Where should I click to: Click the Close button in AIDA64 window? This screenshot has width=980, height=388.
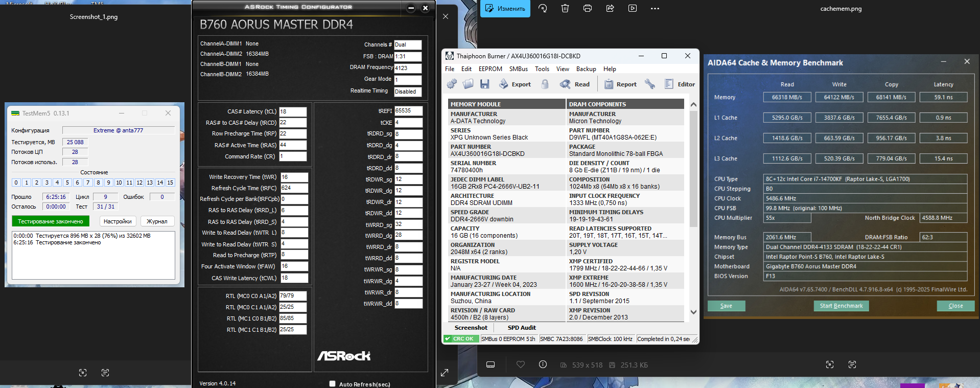955,306
